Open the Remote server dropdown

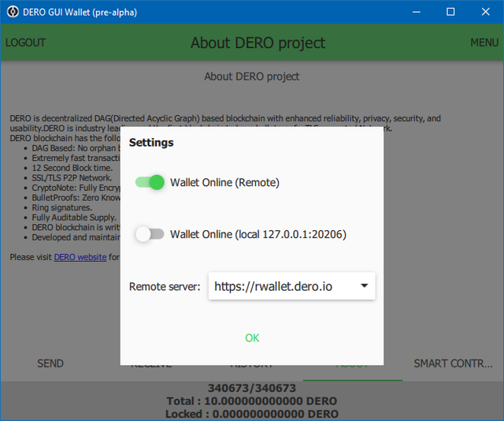click(292, 286)
